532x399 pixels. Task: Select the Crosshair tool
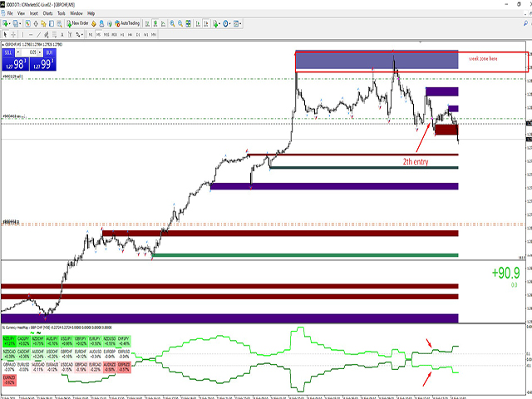tap(13, 34)
